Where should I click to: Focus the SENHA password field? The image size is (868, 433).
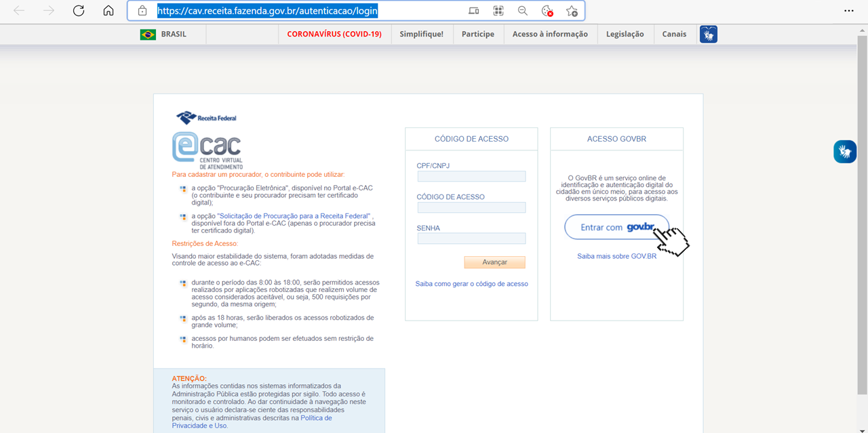(x=471, y=239)
